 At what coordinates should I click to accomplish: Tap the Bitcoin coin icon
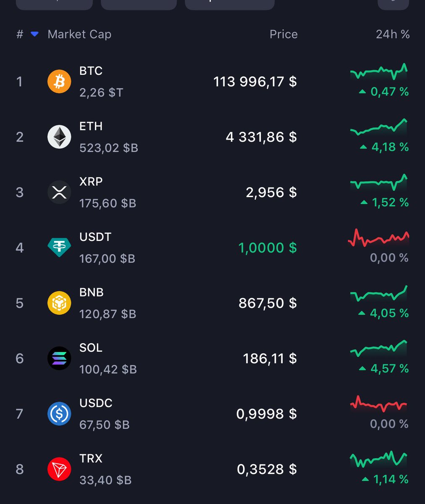point(59,81)
